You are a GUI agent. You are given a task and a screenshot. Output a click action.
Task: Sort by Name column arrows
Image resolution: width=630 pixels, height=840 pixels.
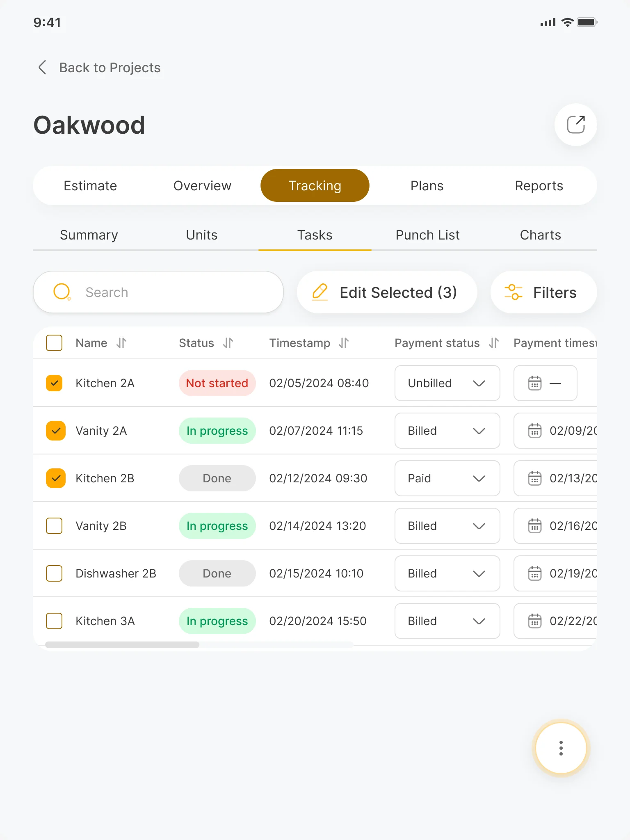pyautogui.click(x=121, y=343)
